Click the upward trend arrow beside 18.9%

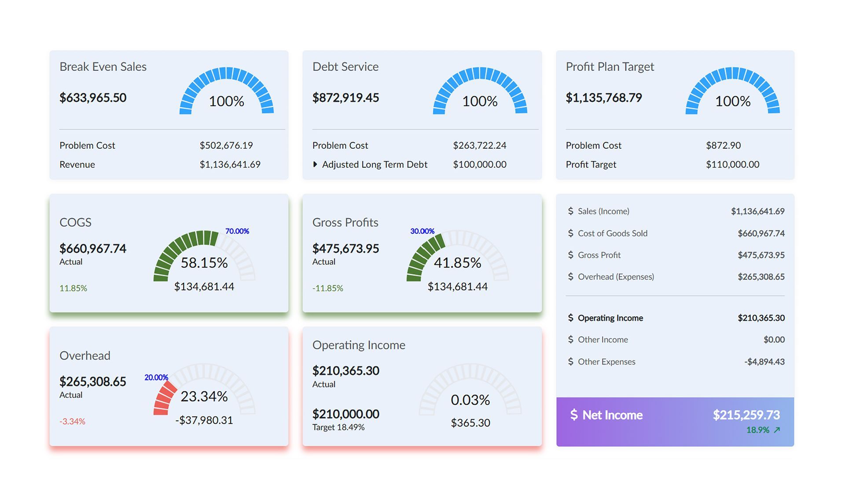(x=777, y=430)
